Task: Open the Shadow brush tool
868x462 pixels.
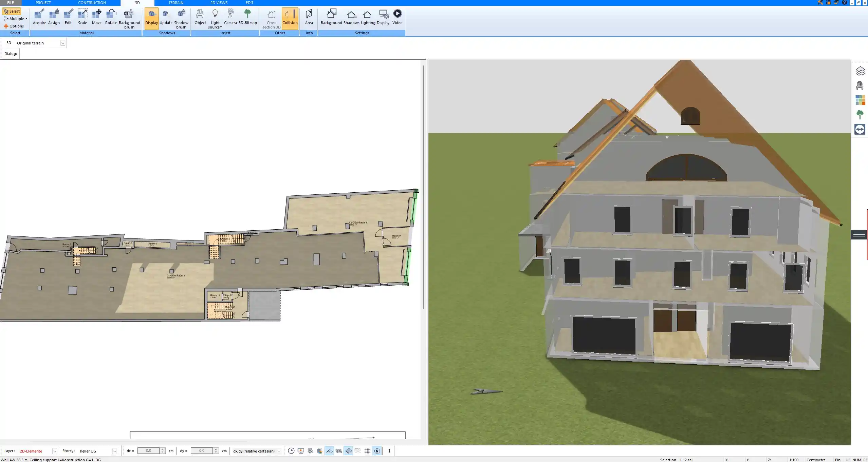Action: (181, 18)
